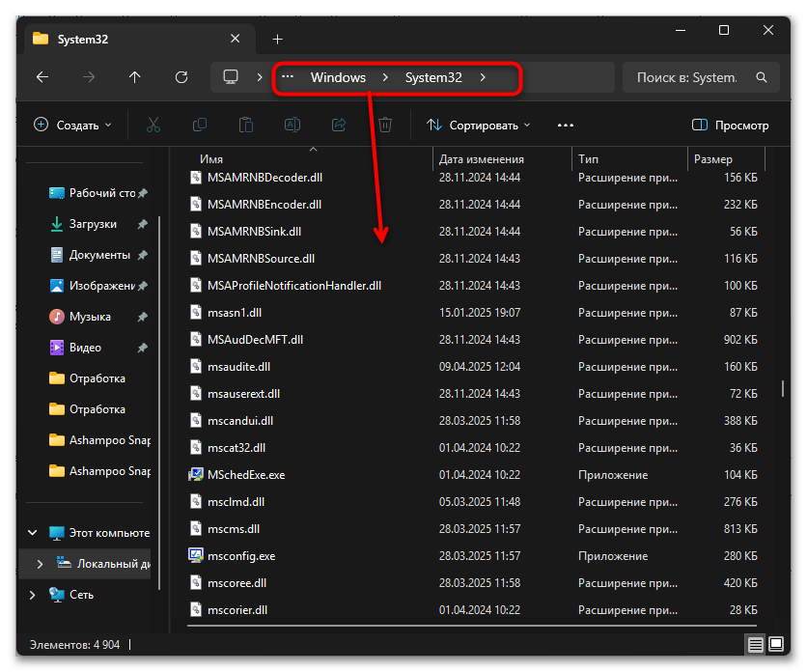Click the computer icon in address bar
807x672 pixels.
point(231,77)
